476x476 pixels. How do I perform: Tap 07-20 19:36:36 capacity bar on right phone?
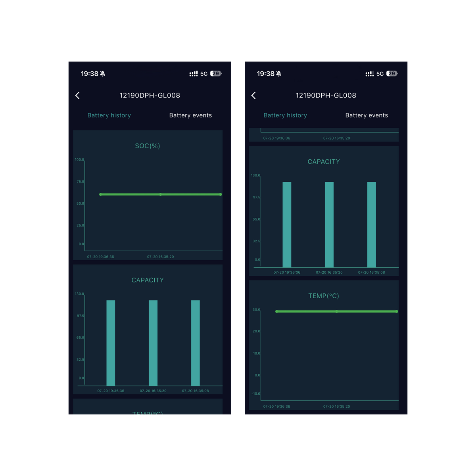pyautogui.click(x=287, y=225)
